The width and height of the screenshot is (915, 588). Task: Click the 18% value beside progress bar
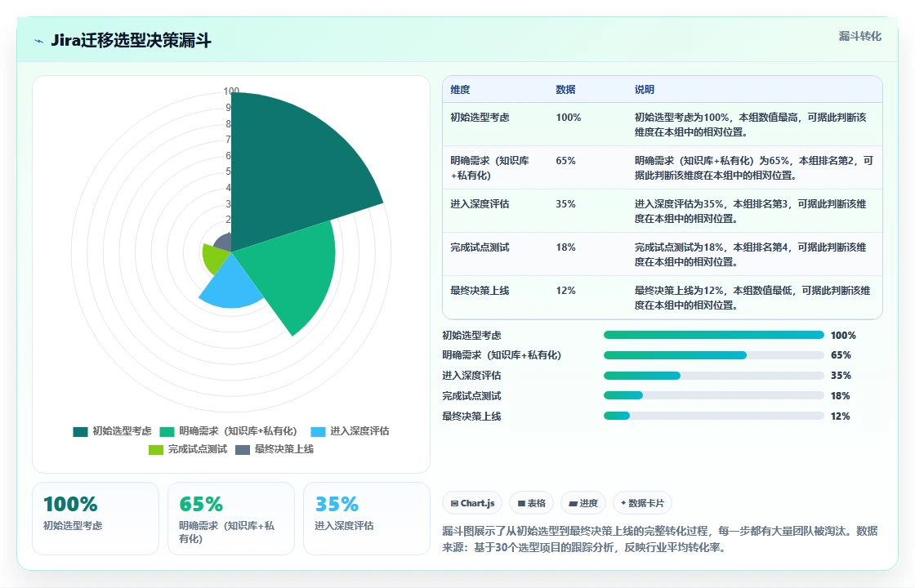(841, 395)
